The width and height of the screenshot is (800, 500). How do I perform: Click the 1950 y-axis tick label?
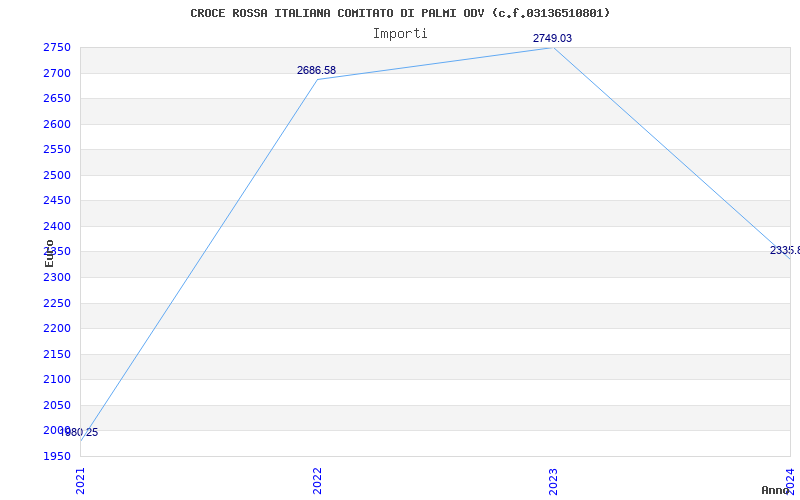[x=57, y=456]
